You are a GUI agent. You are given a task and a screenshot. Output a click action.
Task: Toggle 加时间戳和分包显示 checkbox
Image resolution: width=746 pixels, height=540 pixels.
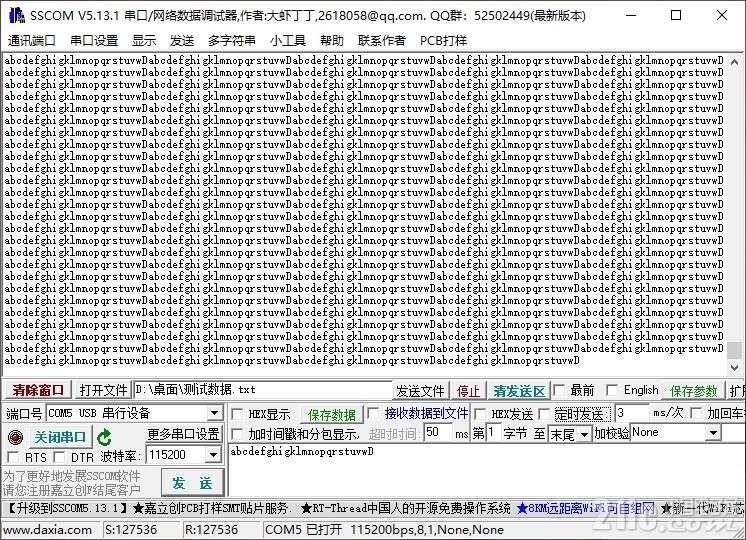click(x=237, y=434)
